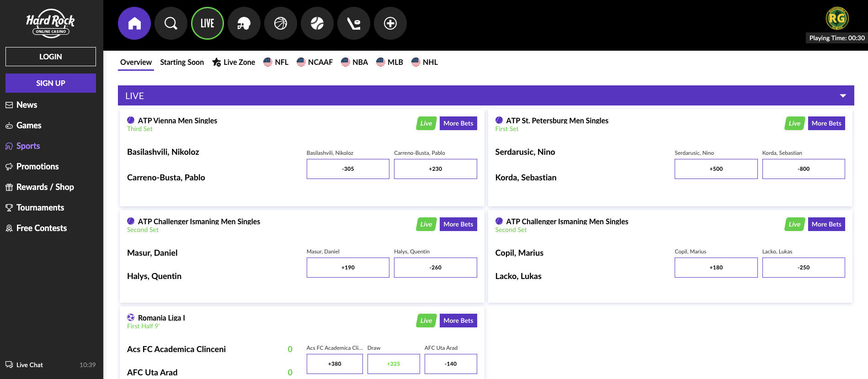Open More Bets for ATP St. Petersburg
The height and width of the screenshot is (379, 868).
[826, 123]
